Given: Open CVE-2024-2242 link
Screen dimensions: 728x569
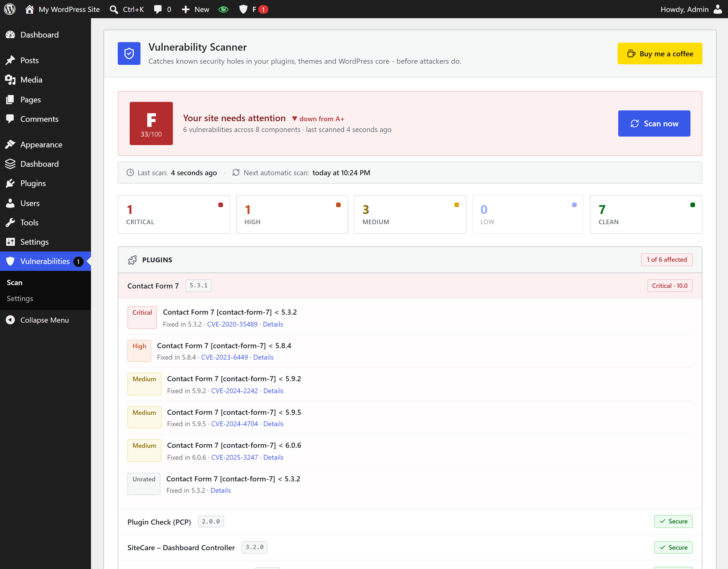Looking at the screenshot, I should [x=235, y=391].
